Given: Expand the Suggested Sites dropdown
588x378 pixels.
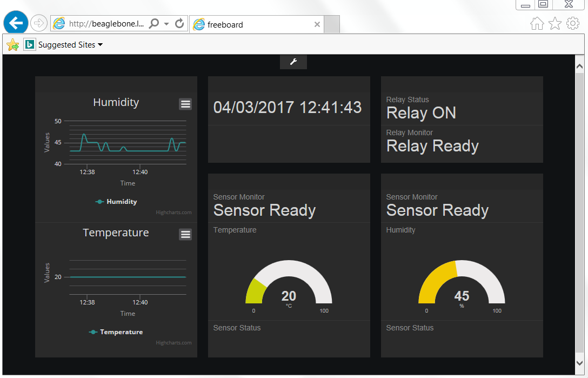Looking at the screenshot, I should point(101,44).
